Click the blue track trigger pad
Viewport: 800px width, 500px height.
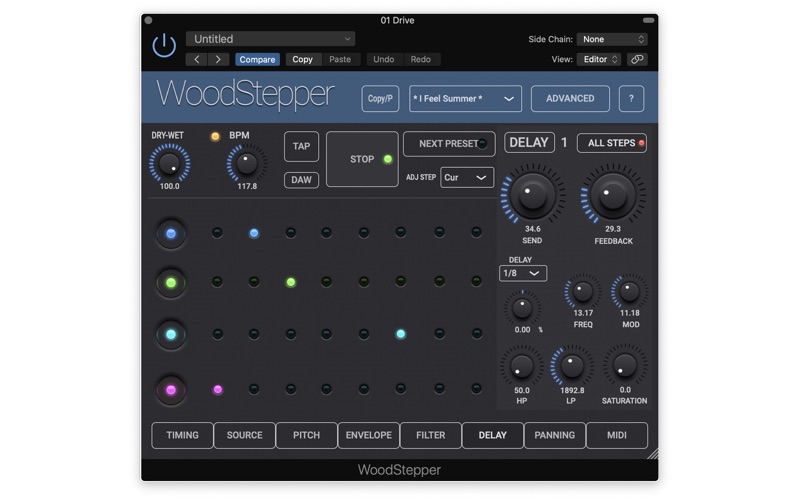point(171,234)
